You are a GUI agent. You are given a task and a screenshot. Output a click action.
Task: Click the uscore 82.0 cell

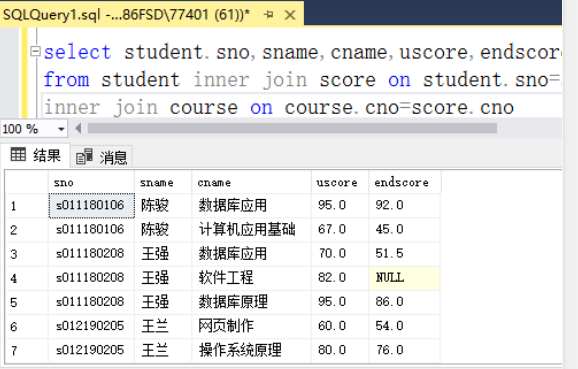pyautogui.click(x=340, y=278)
